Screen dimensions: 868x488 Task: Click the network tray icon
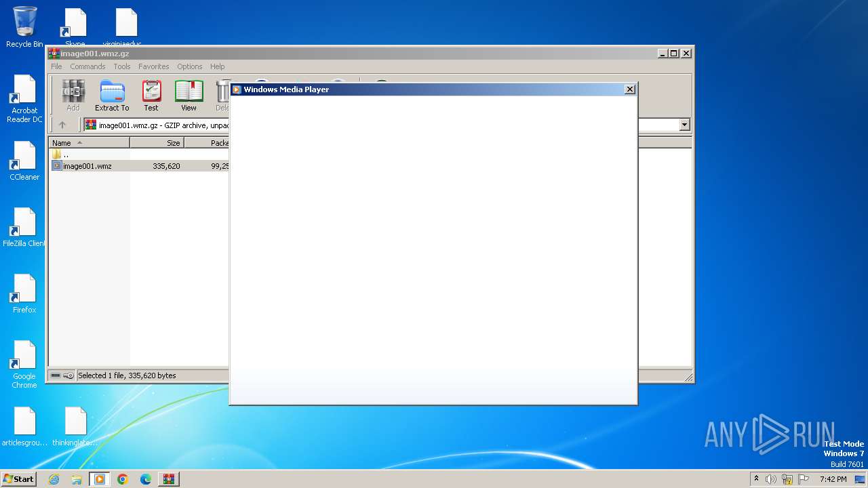[x=787, y=479]
